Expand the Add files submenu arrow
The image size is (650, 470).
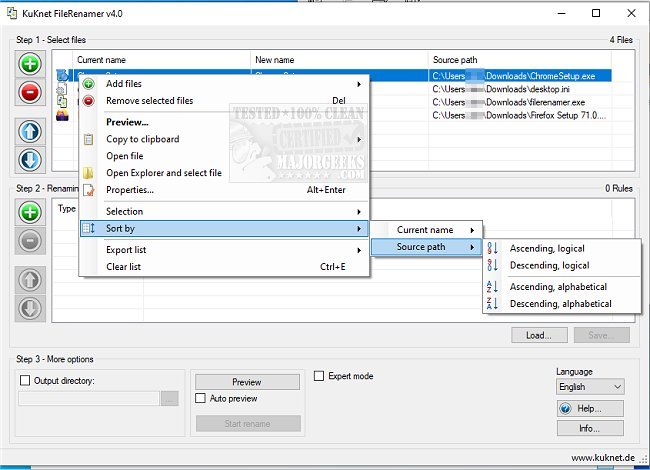(x=359, y=84)
